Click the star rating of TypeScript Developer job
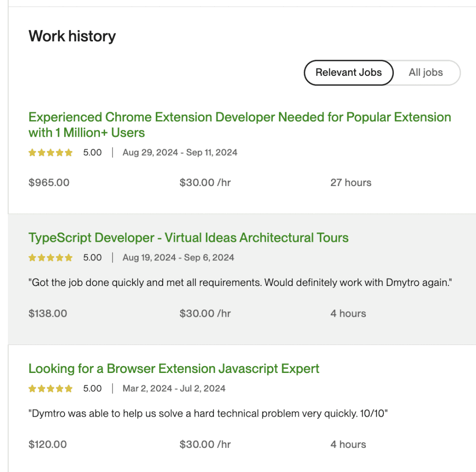This screenshot has width=476, height=472. click(50, 258)
